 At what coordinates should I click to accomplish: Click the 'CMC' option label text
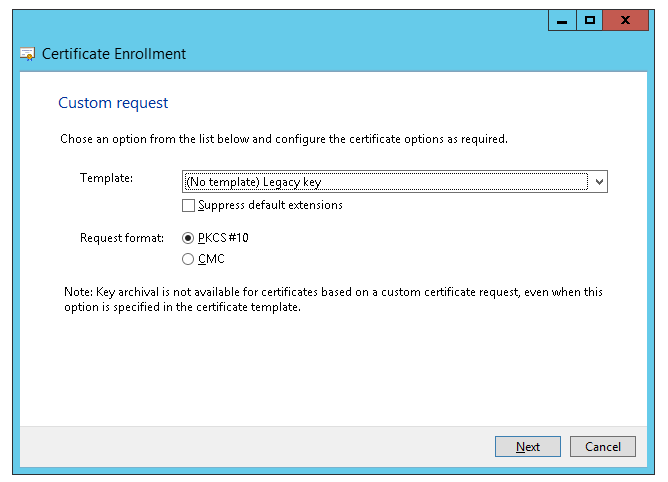coord(211,259)
